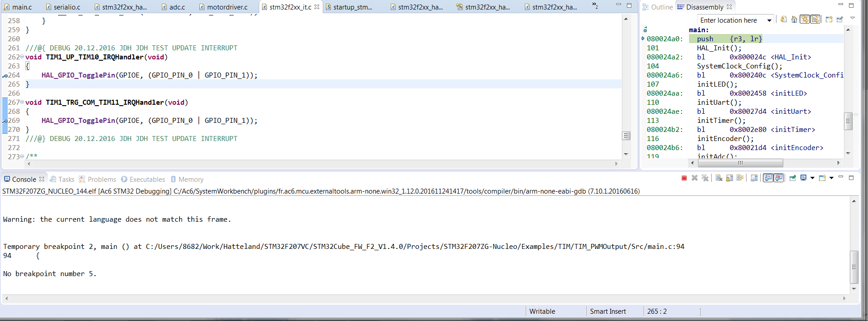This screenshot has height=321, width=868.
Task: Terminate the debug session with the red stop icon
Action: (684, 178)
